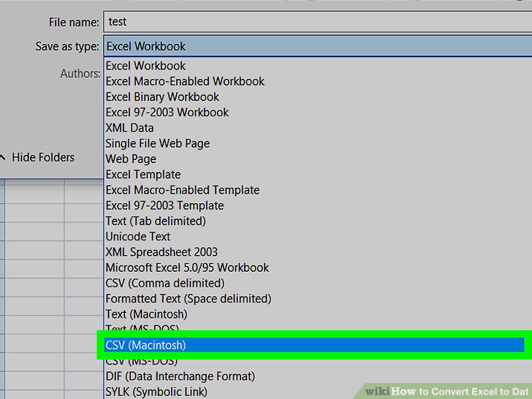Select the Web Page option
Image resolution: width=532 pixels, height=399 pixels.
[x=131, y=159]
